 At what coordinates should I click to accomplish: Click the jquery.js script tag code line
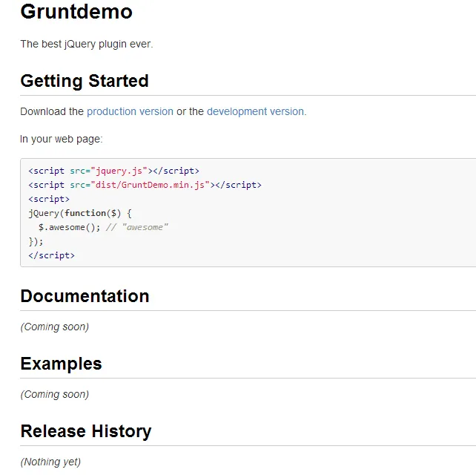(x=113, y=171)
